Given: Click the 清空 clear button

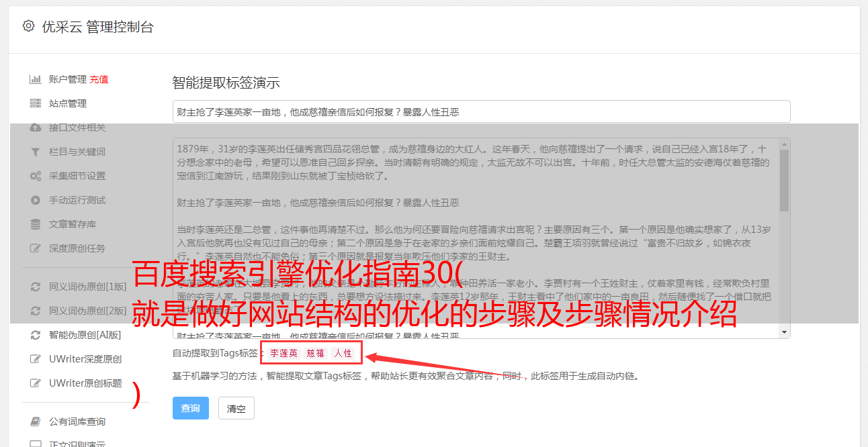Looking at the screenshot, I should click(x=236, y=408).
